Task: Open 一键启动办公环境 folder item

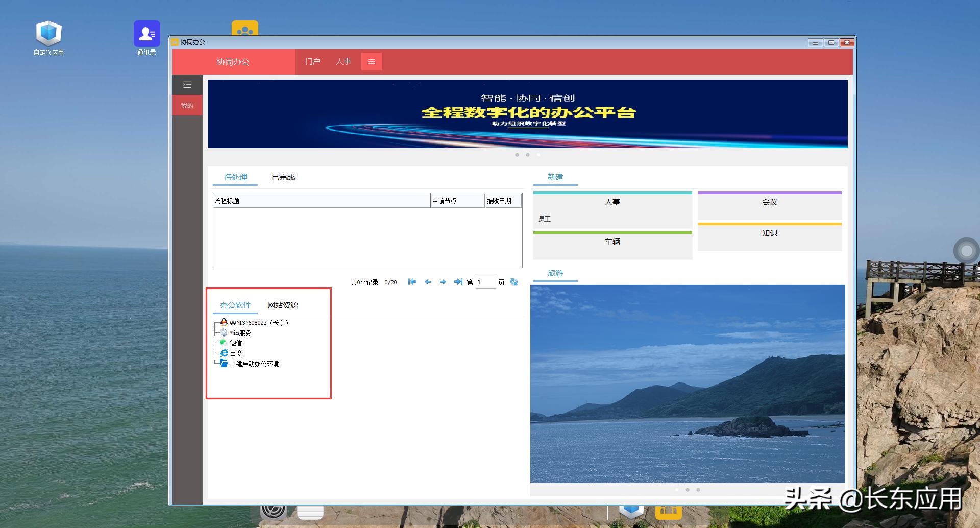Action: 254,364
